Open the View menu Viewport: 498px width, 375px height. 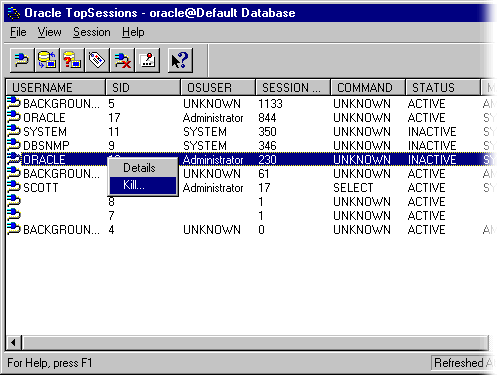(x=49, y=32)
